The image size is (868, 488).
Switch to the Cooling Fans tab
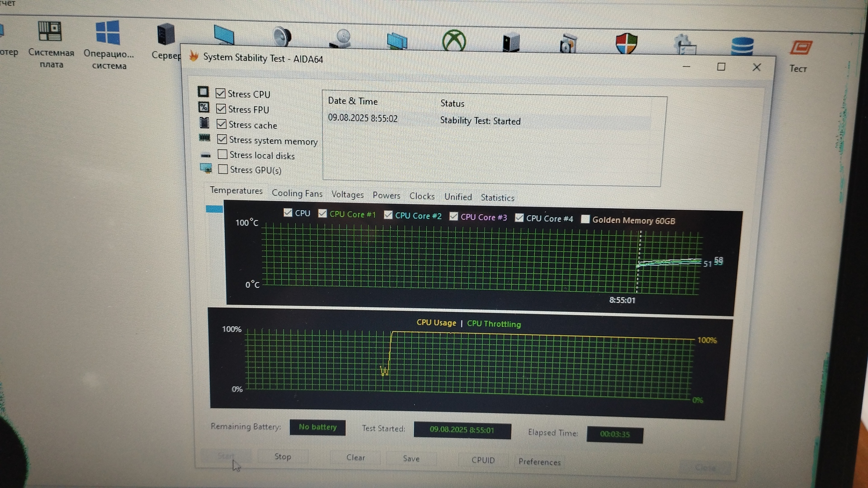297,193
